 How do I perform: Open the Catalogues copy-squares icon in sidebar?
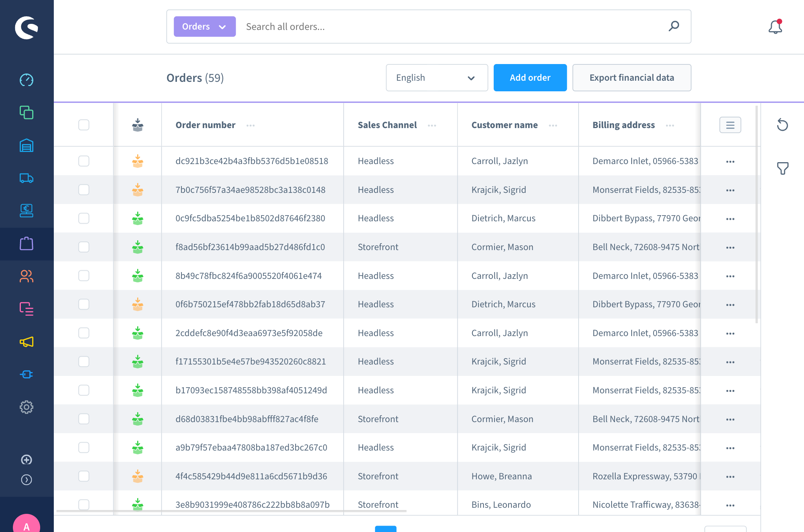point(27,113)
